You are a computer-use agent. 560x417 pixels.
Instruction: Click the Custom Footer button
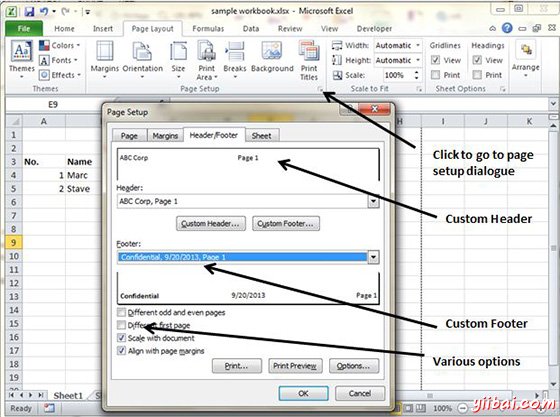[x=286, y=224]
